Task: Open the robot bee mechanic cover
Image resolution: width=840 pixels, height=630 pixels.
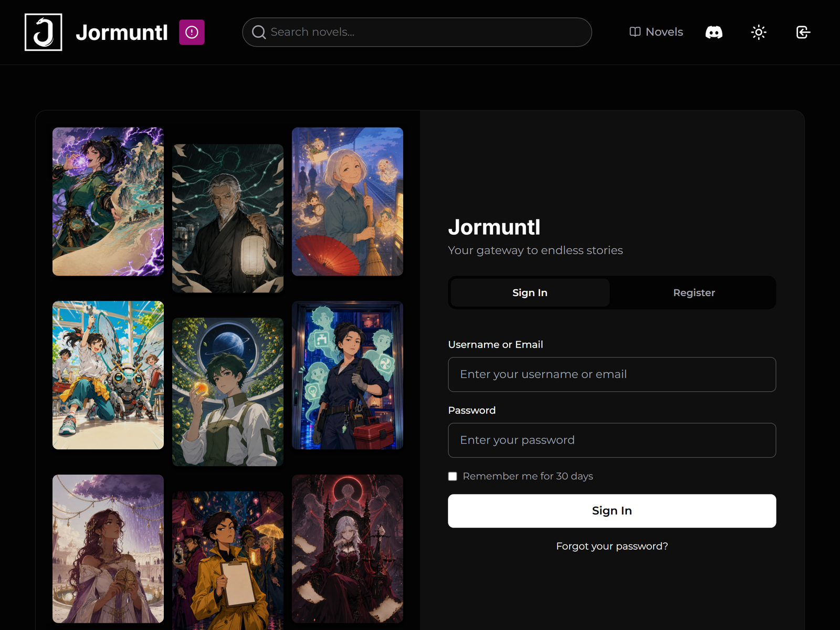Action: pyautogui.click(x=108, y=375)
